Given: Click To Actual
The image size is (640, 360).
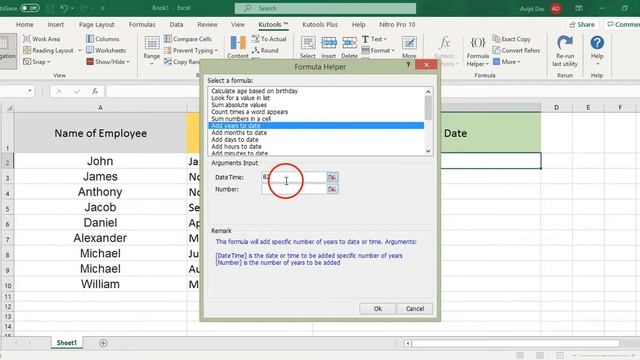Looking at the screenshot, I should point(269,39).
